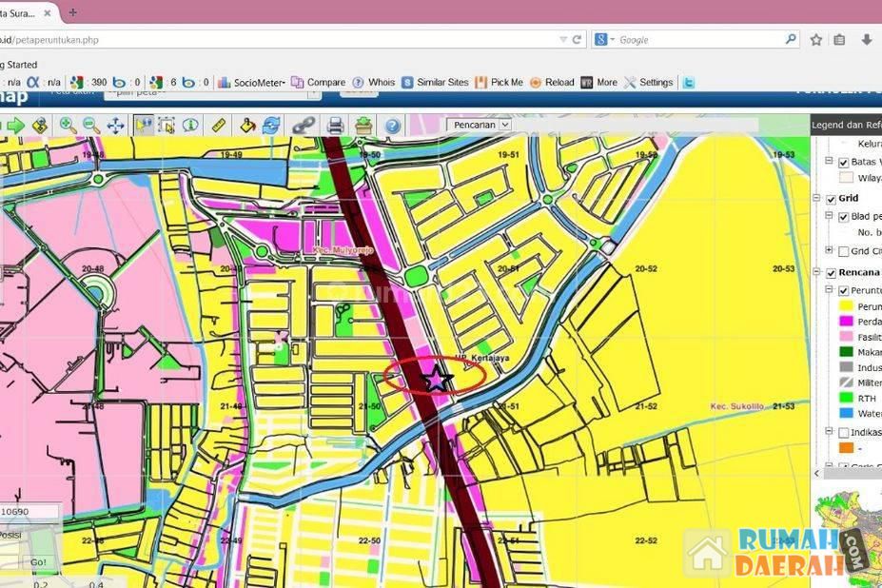Image resolution: width=882 pixels, height=588 pixels.
Task: Click the chain link icon in map toolbar
Action: [304, 126]
